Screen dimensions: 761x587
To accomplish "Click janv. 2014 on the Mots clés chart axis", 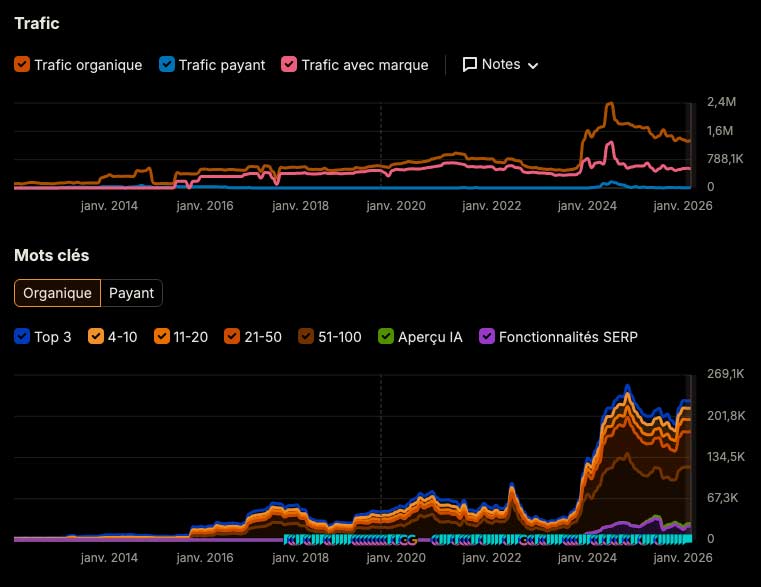I will click(109, 558).
